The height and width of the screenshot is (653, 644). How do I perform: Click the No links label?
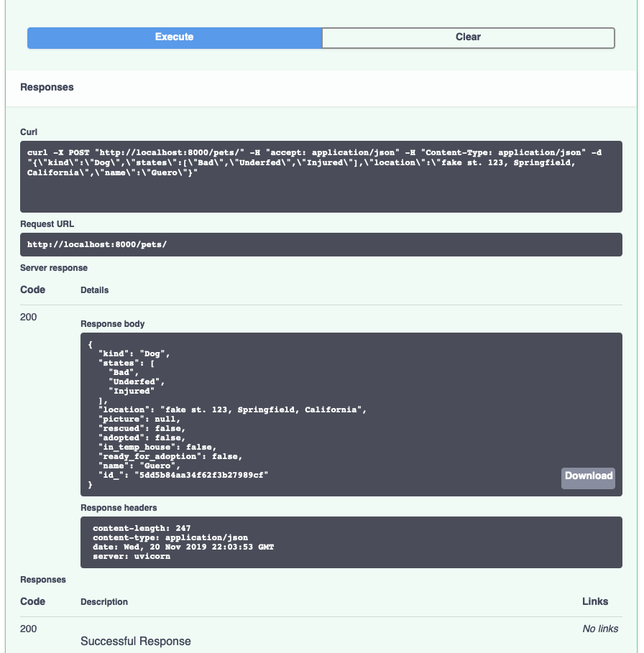click(x=600, y=628)
